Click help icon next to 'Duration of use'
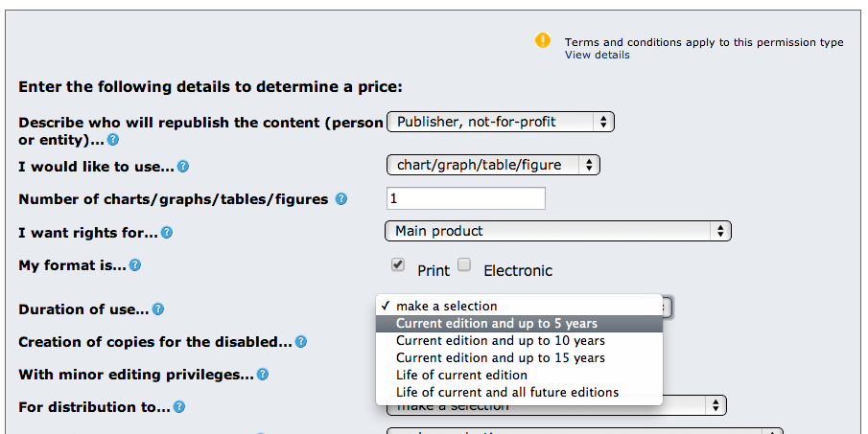Viewport: 868px width, 434px height. click(158, 309)
